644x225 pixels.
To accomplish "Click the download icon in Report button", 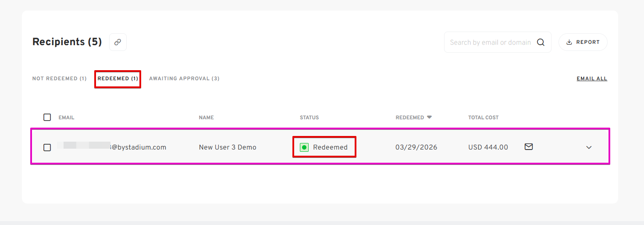I will pos(569,43).
